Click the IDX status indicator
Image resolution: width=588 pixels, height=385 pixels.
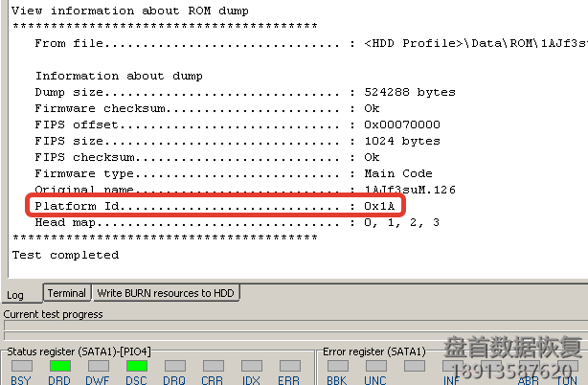251,366
